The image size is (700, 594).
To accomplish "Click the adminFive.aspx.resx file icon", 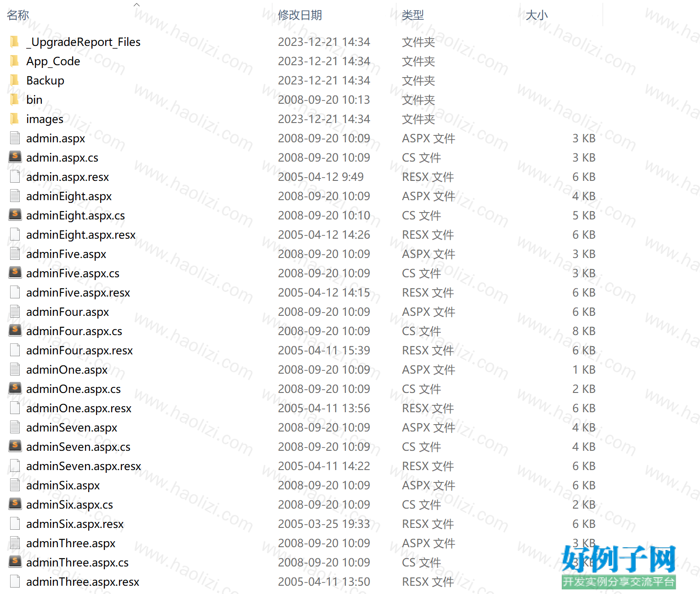I will click(15, 292).
